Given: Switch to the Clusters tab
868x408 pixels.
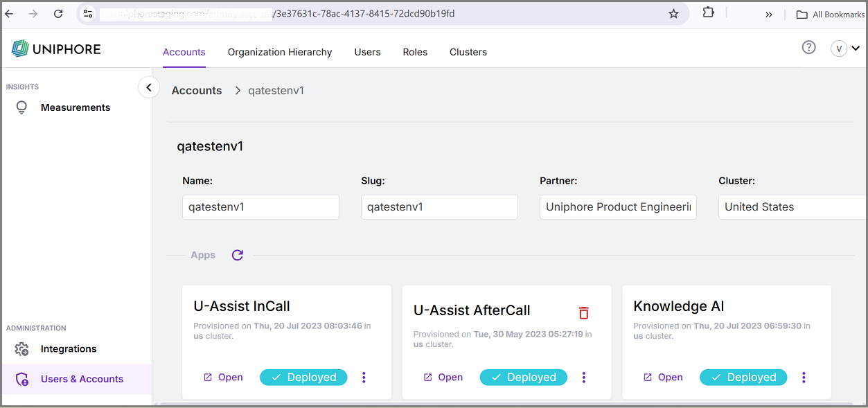Looking at the screenshot, I should tap(468, 52).
